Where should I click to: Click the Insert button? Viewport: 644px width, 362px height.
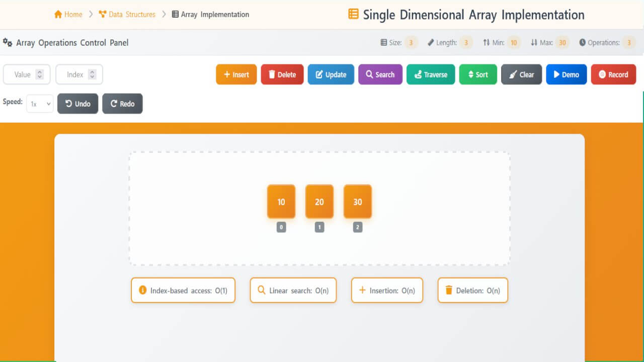236,74
